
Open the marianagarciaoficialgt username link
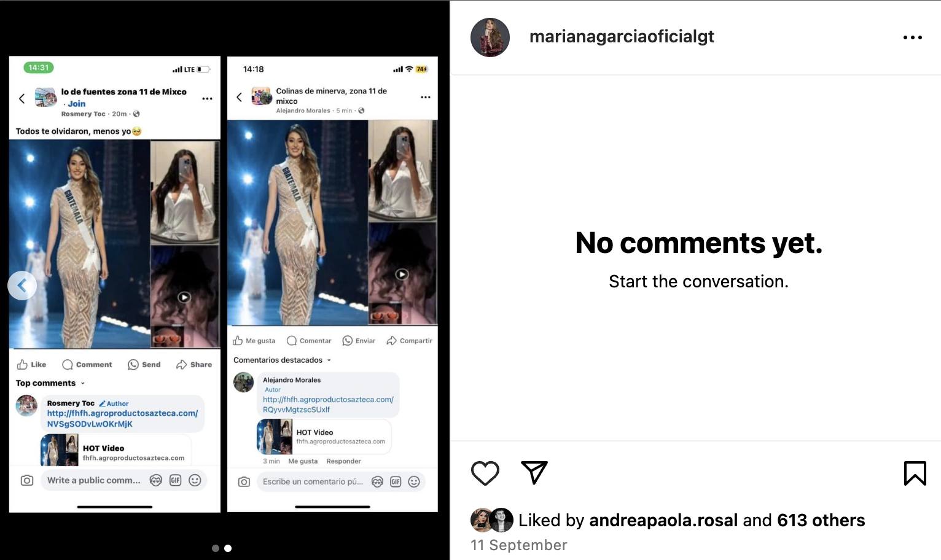622,36
